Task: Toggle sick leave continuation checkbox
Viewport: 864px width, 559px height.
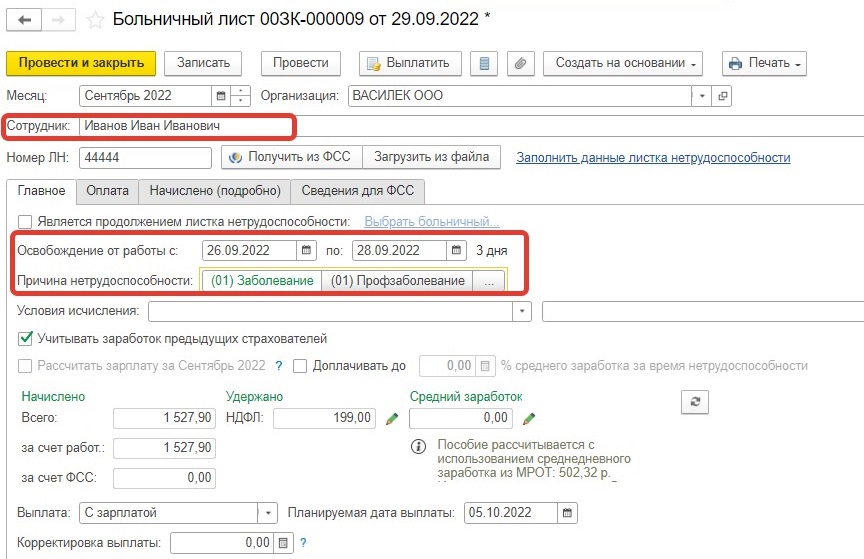Action: click(x=25, y=222)
